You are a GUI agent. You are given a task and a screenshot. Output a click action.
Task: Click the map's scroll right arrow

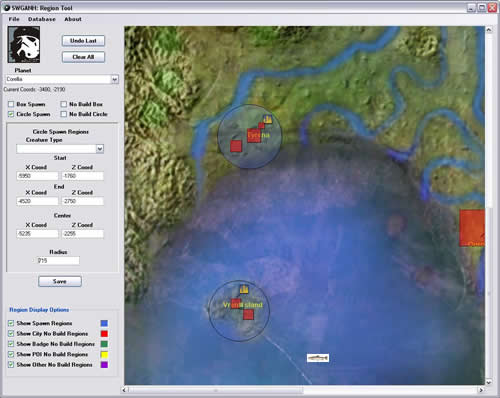click(481, 389)
